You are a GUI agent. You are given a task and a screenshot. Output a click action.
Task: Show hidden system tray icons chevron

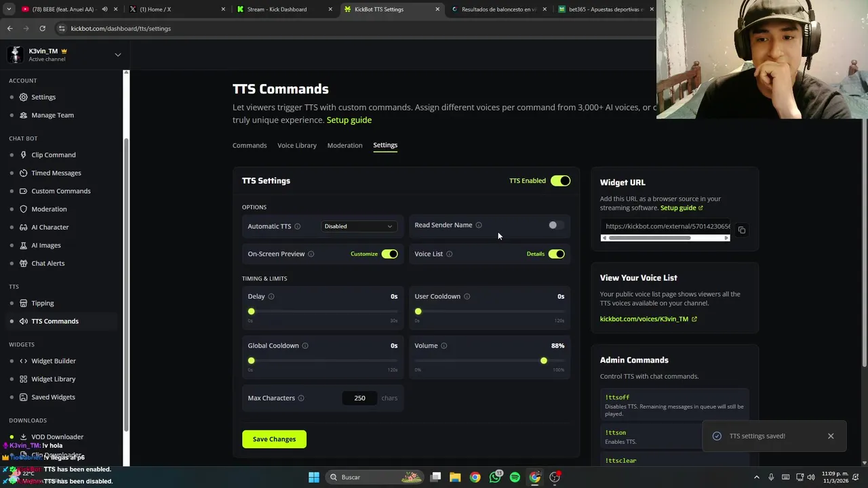point(757,477)
